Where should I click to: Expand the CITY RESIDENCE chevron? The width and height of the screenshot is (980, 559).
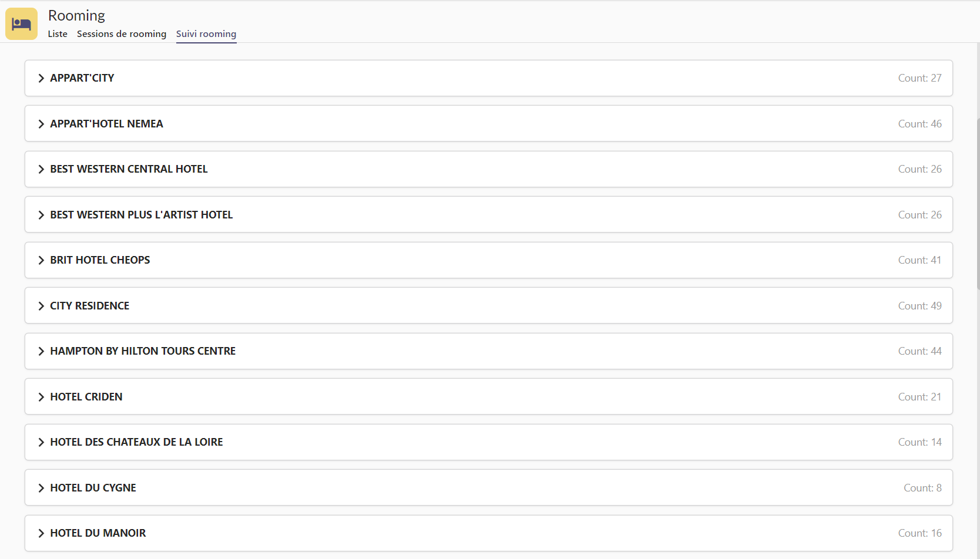(x=41, y=306)
